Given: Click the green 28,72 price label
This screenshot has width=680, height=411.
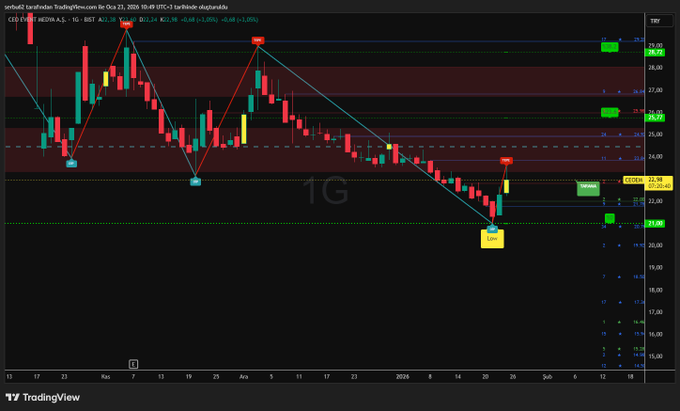Looking at the screenshot, I should (x=655, y=52).
